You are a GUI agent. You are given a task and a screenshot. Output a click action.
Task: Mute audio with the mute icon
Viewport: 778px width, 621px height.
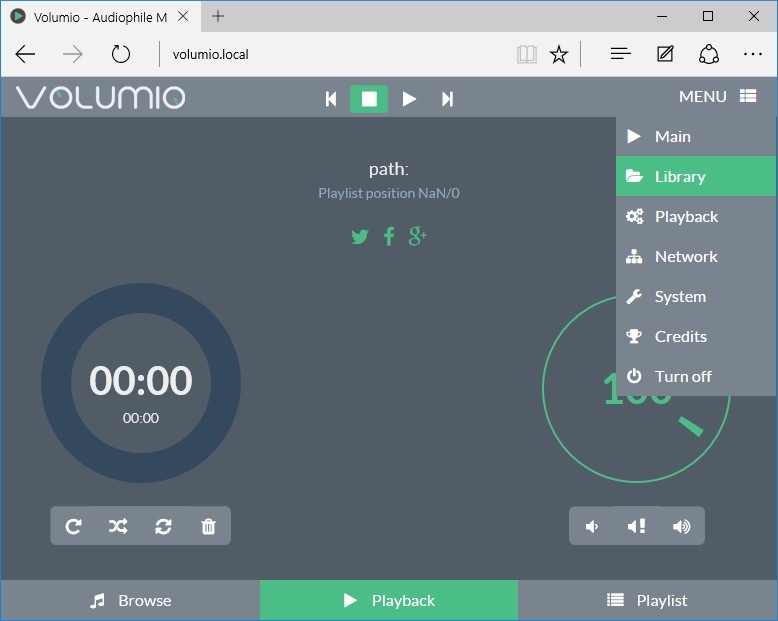[636, 526]
